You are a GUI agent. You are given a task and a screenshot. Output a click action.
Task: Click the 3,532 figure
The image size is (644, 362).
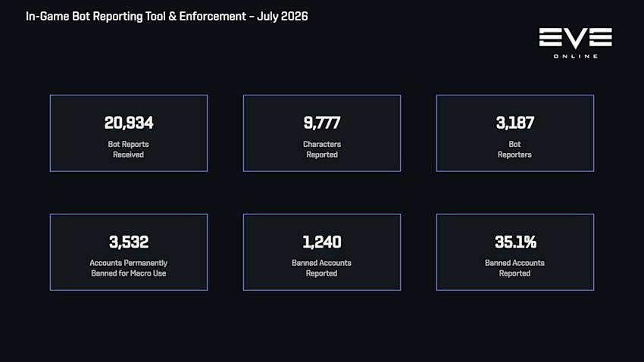pos(129,242)
